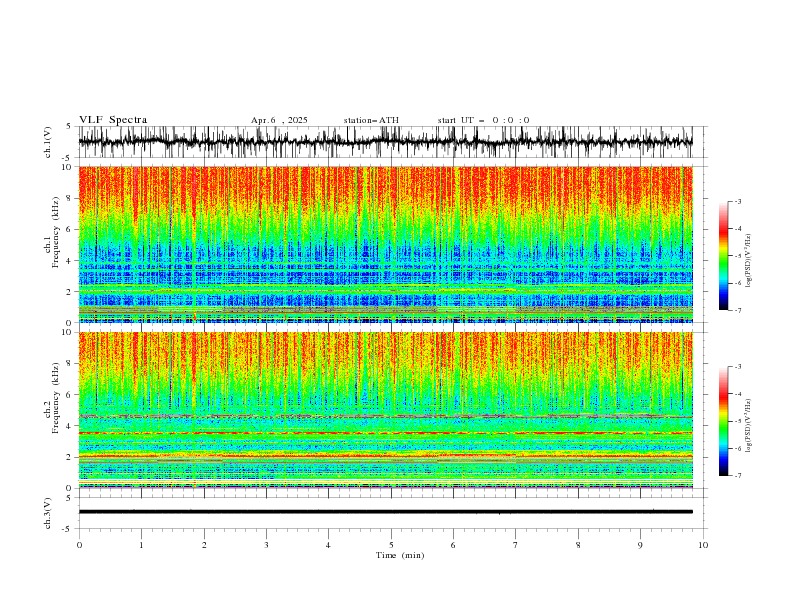
Task: Click the "ch.1(V)" waveform axis label
Action: (48, 142)
